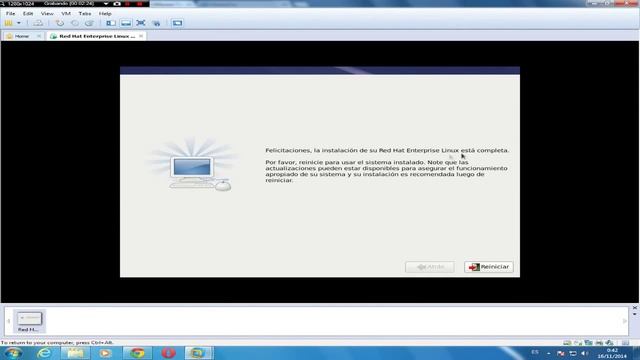Open the recorder overlay dropdown arrow
The image size is (640, 360).
(106, 4)
